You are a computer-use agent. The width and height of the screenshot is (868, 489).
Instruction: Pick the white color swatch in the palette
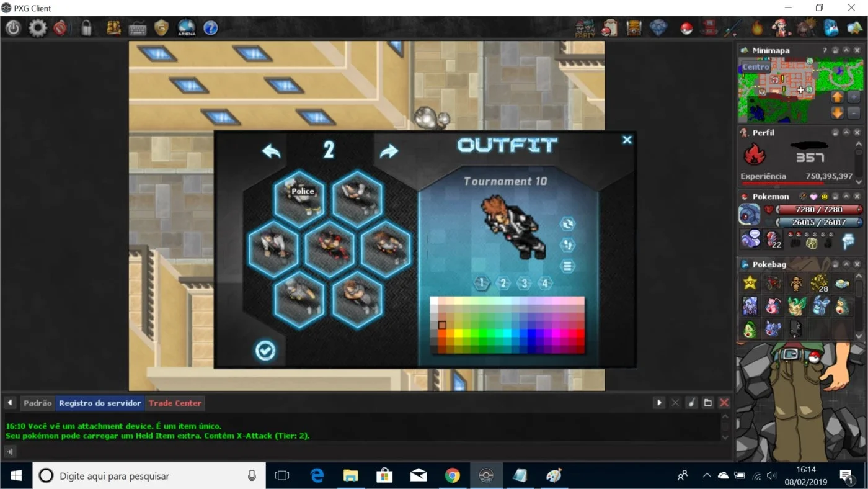434,301
